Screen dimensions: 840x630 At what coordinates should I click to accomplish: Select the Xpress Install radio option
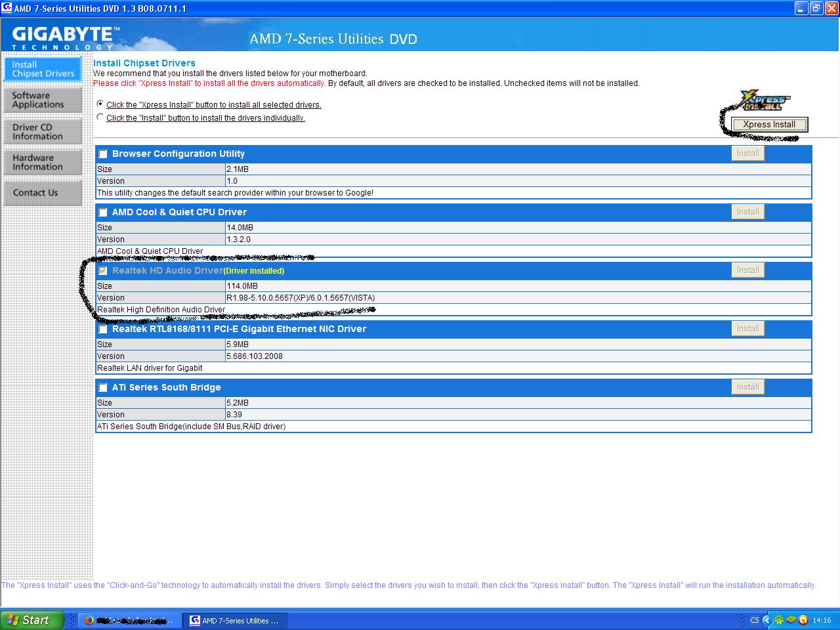(x=100, y=104)
